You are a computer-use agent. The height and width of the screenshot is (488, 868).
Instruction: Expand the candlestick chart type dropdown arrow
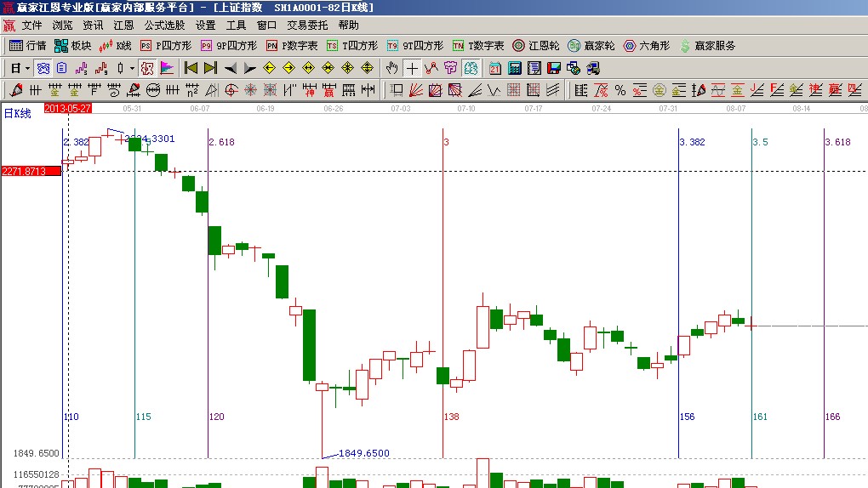(x=132, y=68)
